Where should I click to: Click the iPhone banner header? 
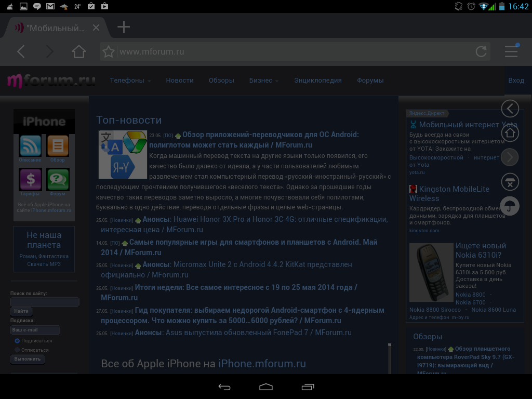click(44, 122)
